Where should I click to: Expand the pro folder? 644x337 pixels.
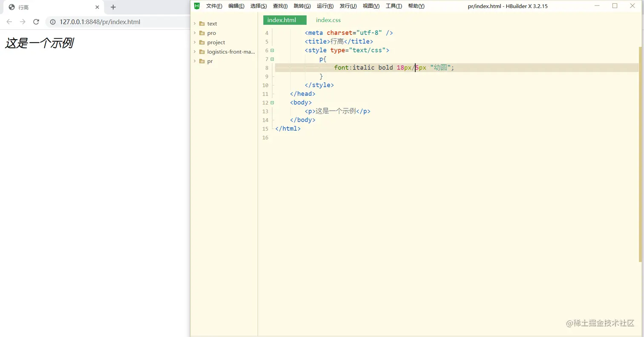tap(195, 33)
